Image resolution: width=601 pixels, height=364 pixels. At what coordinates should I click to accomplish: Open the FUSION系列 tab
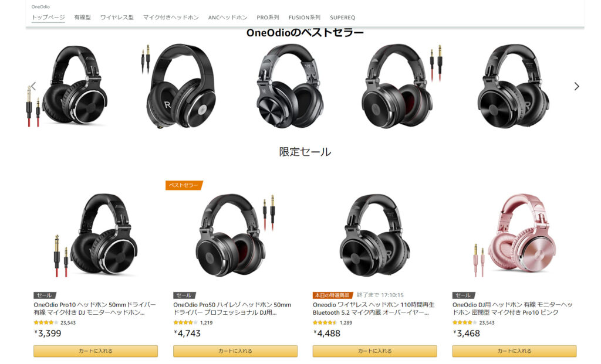pyautogui.click(x=305, y=18)
